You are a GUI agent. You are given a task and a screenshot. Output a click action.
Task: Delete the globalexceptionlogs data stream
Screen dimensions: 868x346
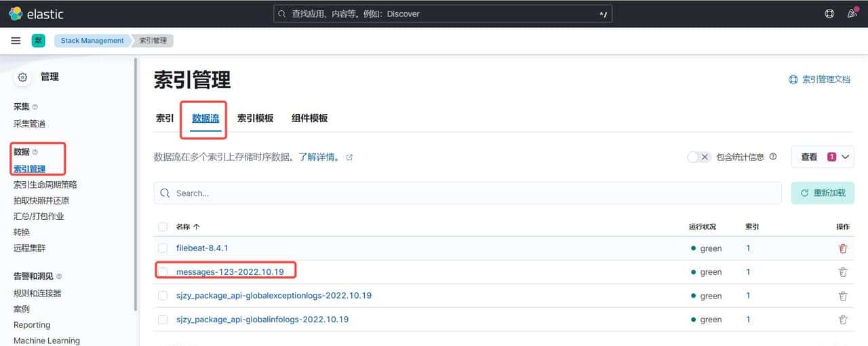click(843, 296)
